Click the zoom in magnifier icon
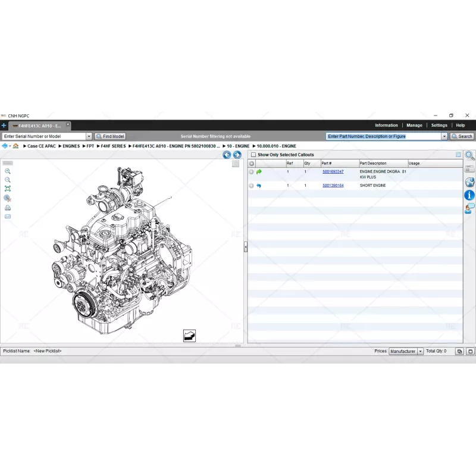Screen dimensions: 476x476 coord(8,171)
